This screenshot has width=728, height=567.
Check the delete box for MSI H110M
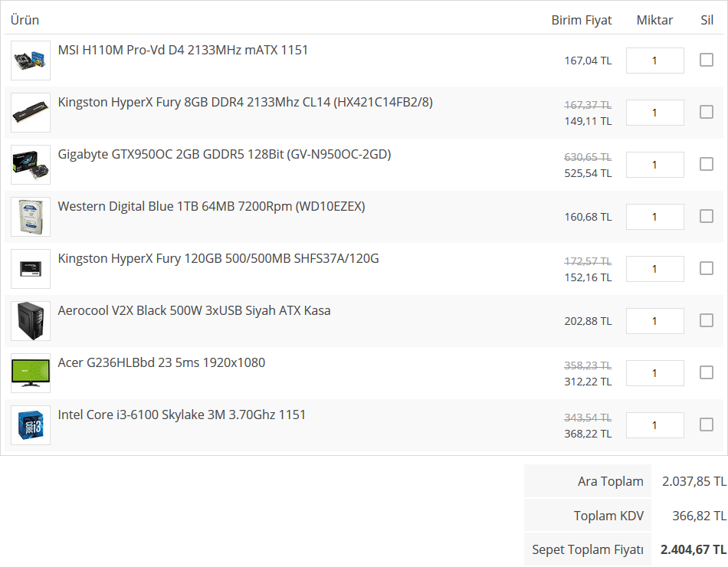coord(707,60)
